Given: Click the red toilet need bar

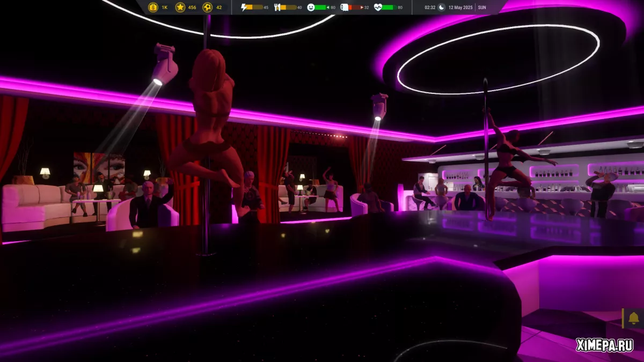Looking at the screenshot, I should click(355, 8).
